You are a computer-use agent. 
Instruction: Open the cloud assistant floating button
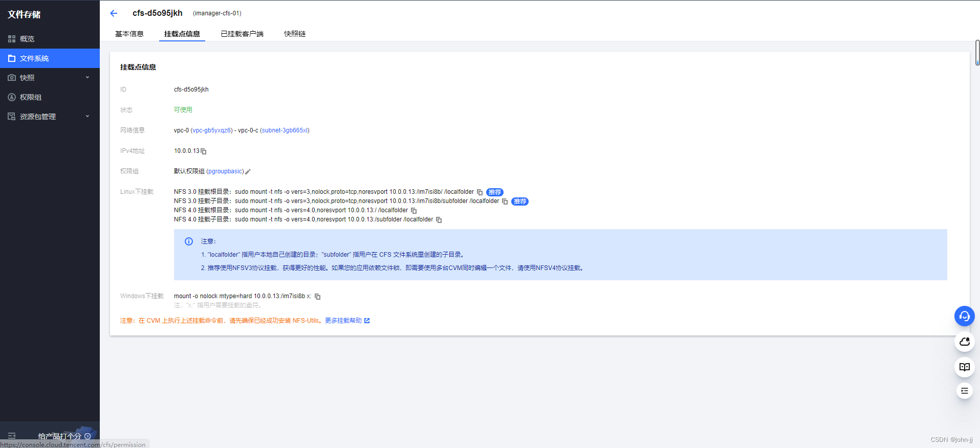[965, 342]
